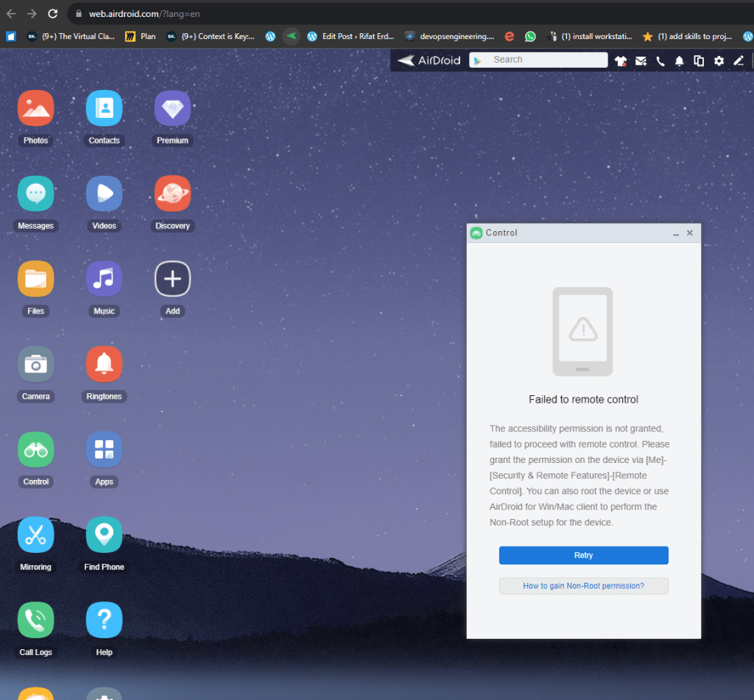Click the clipboard icon in AirDroid toolbar
Viewport: 754px width, 700px height.
point(699,61)
